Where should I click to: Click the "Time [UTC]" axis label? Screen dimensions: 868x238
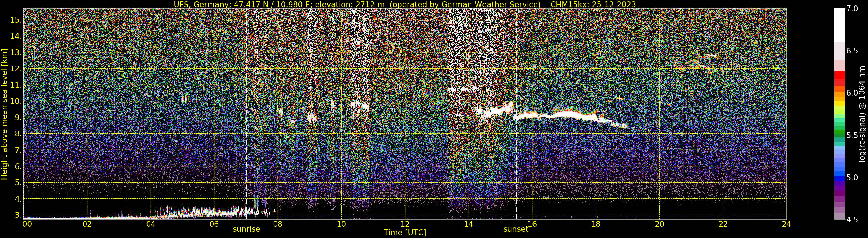coord(405,233)
